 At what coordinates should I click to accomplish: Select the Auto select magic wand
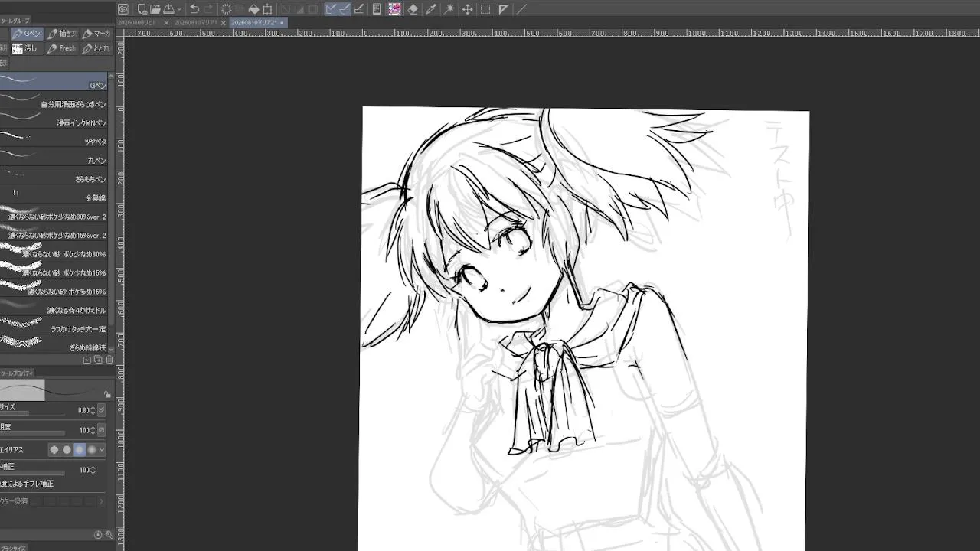pos(449,9)
